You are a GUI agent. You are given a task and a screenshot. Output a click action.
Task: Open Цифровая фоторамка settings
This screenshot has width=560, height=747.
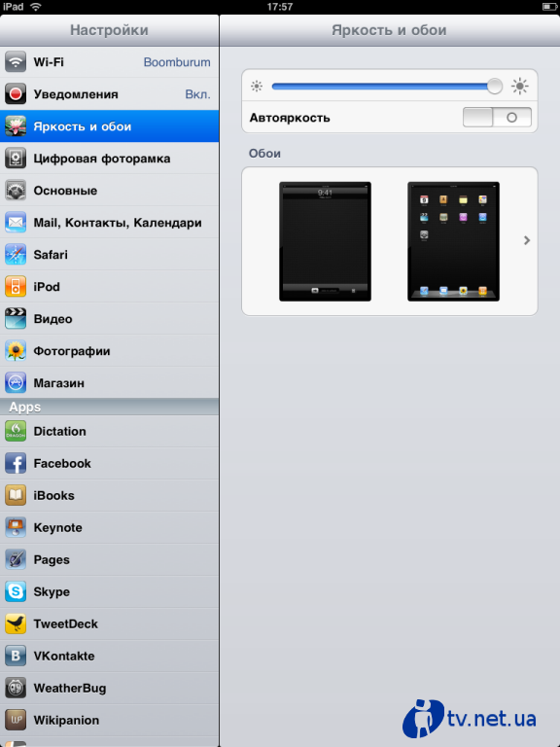click(x=110, y=159)
